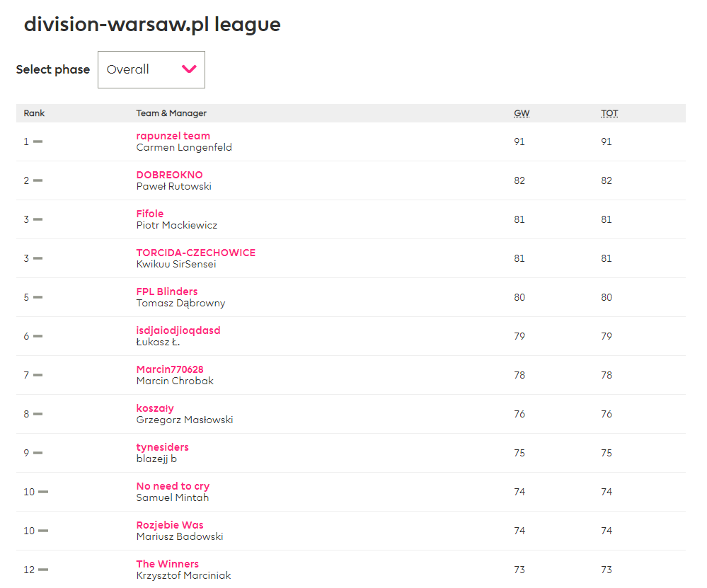This screenshot has width=707, height=588.
Task: Click the GW column header
Action: pos(521,113)
